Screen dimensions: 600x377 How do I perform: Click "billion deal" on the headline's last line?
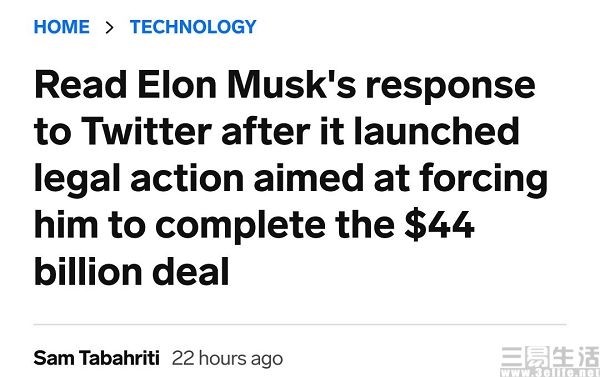pyautogui.click(x=132, y=272)
